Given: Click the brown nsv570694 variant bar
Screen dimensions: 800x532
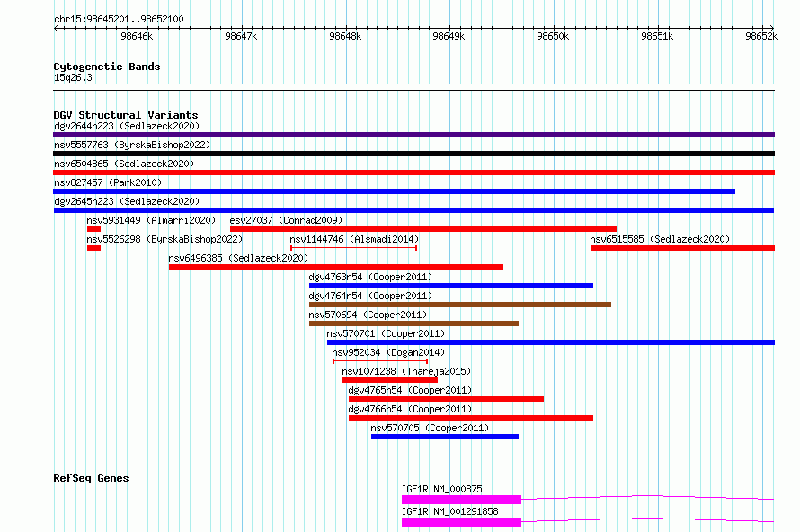Looking at the screenshot, I should tap(413, 324).
